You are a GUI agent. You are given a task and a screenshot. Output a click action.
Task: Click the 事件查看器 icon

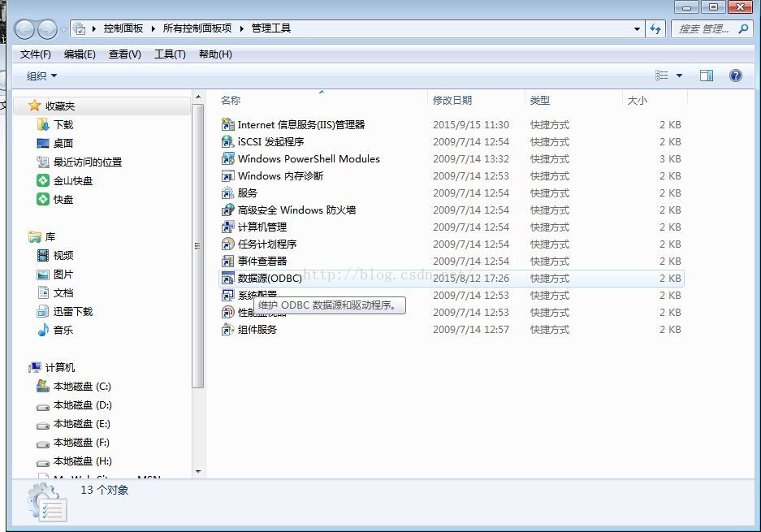coord(227,262)
